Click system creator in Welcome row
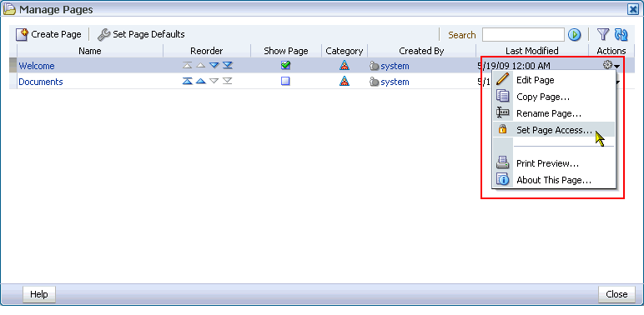The height and width of the screenshot is (315, 644). [x=395, y=66]
